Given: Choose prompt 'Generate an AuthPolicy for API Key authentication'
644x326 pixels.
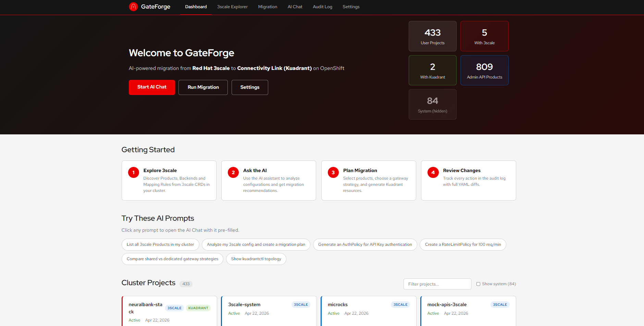Looking at the screenshot, I should (365, 244).
